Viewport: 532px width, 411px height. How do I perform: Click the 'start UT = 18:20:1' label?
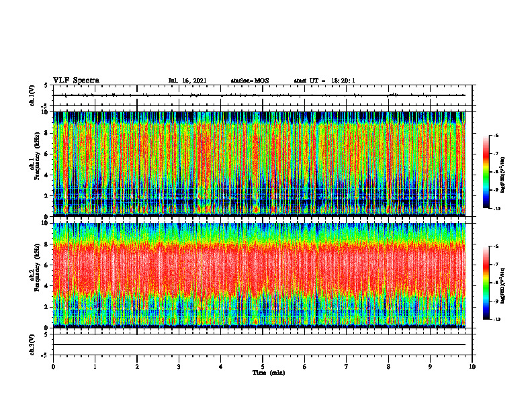click(x=324, y=81)
